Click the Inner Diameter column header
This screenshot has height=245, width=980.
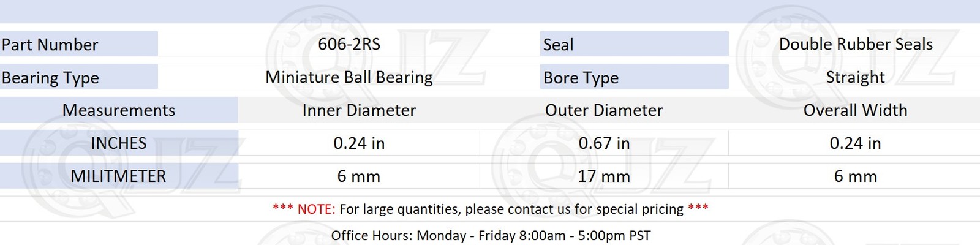359,110
